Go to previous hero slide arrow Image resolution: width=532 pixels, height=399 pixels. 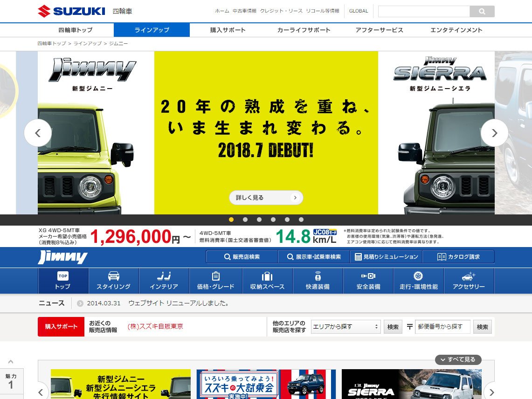(x=38, y=133)
